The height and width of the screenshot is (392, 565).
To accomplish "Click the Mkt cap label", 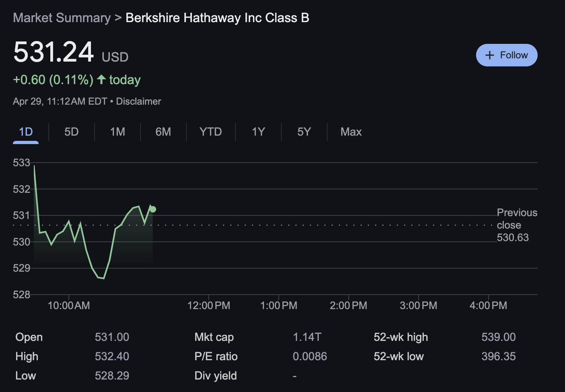I will (x=214, y=337).
